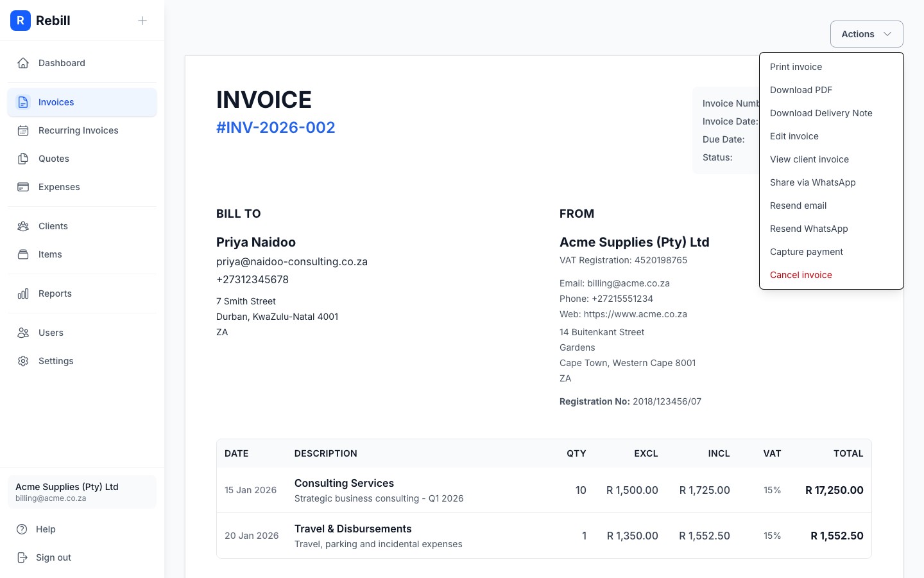Viewport: 924px width, 578px height.
Task: Click the Expenses card icon
Action: click(x=23, y=187)
